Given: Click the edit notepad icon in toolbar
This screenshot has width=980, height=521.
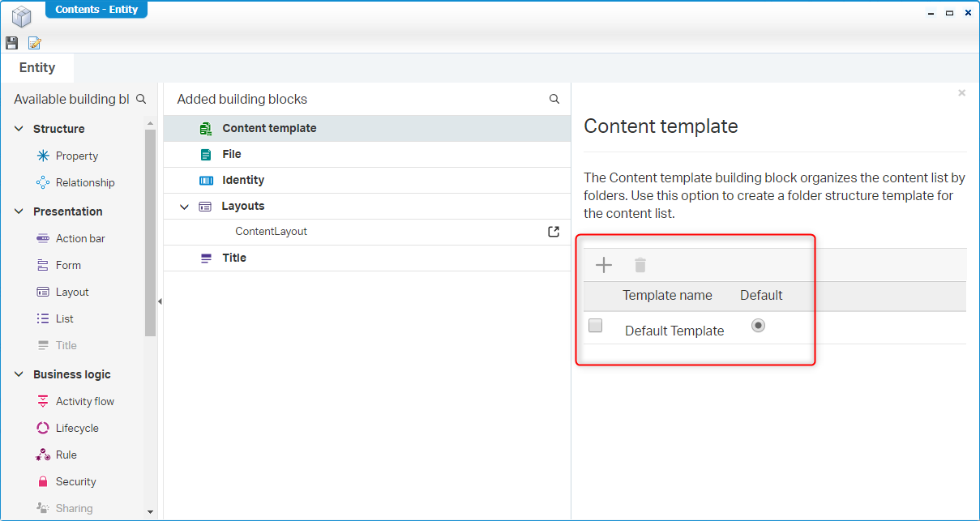Looking at the screenshot, I should 34,43.
